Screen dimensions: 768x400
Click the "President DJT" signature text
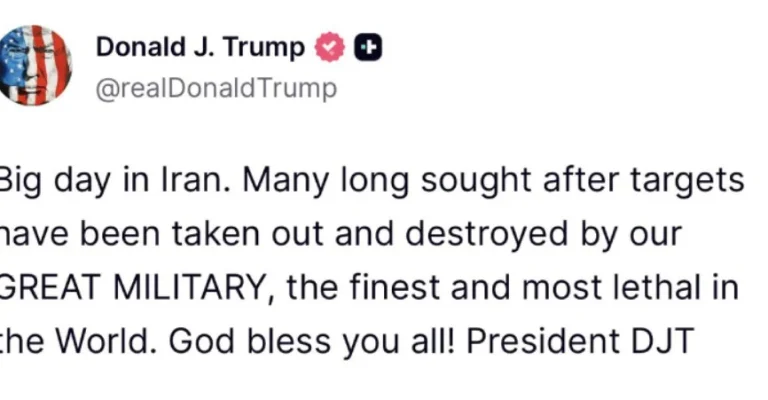(x=579, y=342)
